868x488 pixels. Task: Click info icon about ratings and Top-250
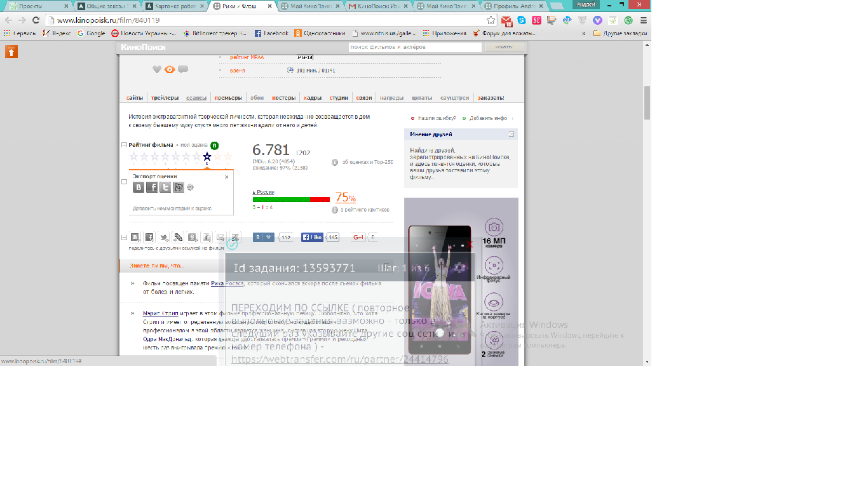(x=335, y=162)
